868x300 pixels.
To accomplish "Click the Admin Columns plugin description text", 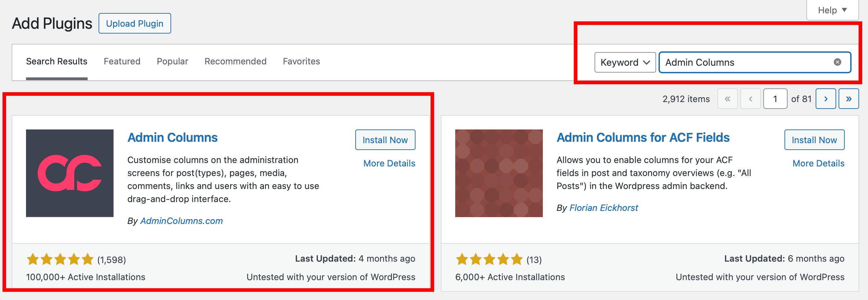I will pos(223,179).
